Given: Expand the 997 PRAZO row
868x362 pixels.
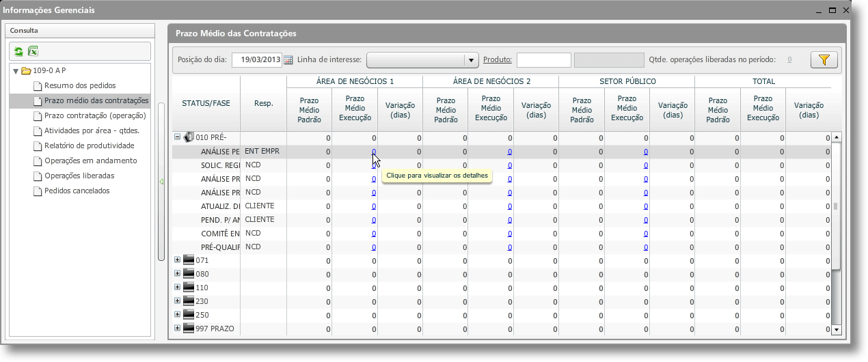Looking at the screenshot, I should [x=177, y=328].
